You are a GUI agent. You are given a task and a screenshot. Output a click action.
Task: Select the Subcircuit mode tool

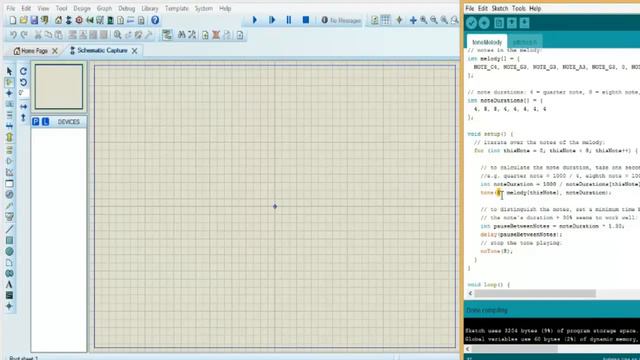pyautogui.click(x=9, y=137)
